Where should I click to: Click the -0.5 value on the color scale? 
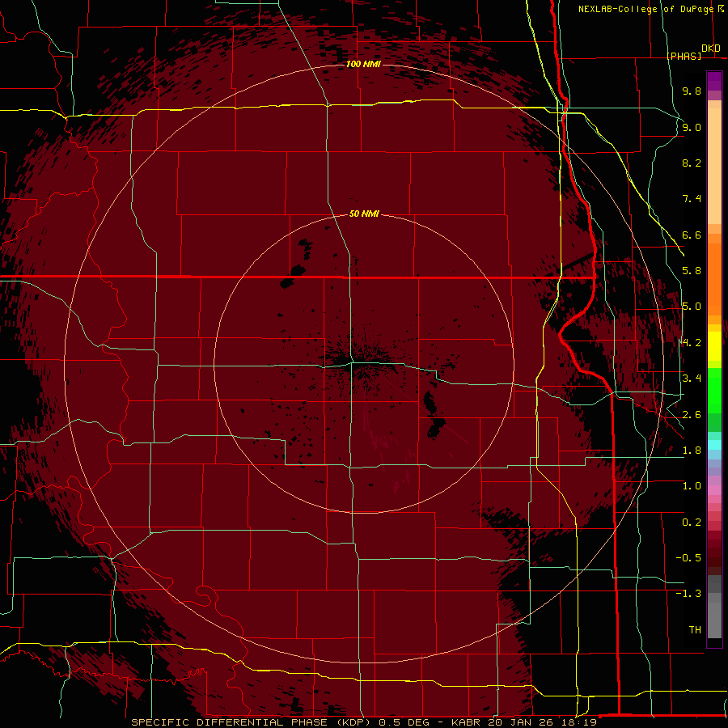tap(688, 558)
